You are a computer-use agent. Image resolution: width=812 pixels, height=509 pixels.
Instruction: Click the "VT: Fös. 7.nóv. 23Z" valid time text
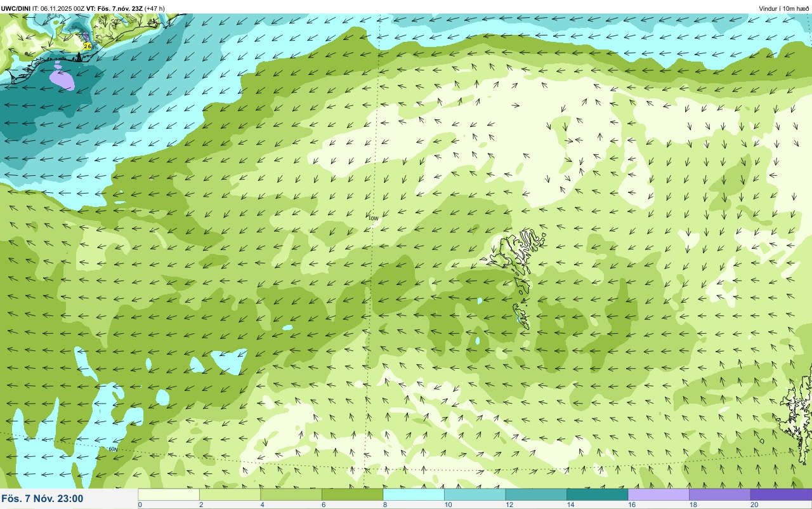[115, 8]
